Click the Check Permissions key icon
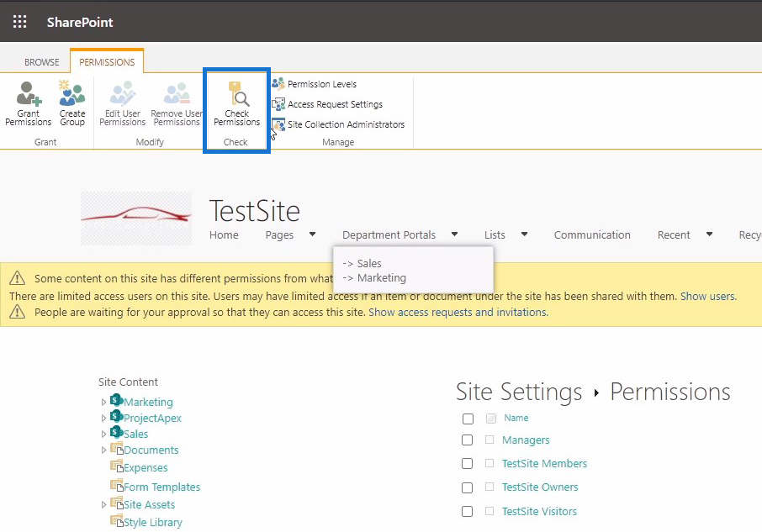Screen dimensions: 762x532 [238, 93]
